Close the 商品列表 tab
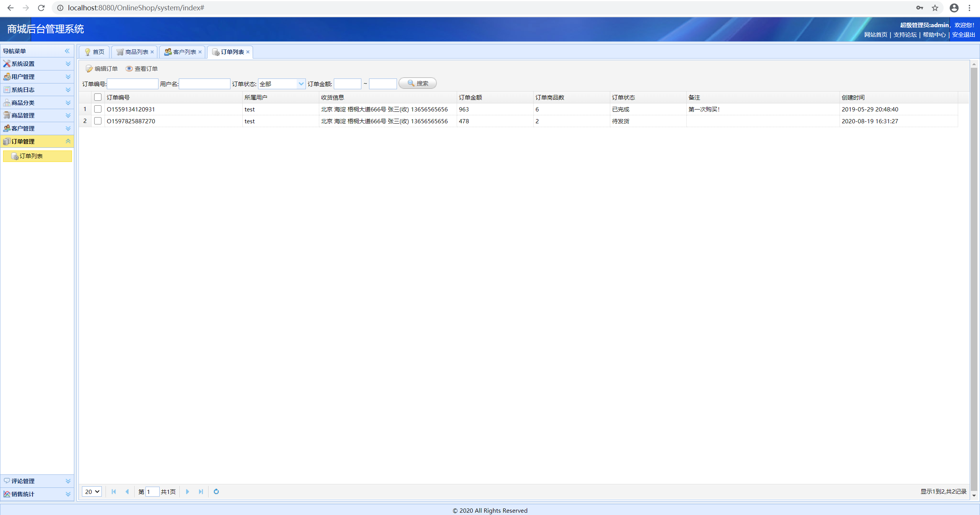This screenshot has height=515, width=980. point(152,52)
